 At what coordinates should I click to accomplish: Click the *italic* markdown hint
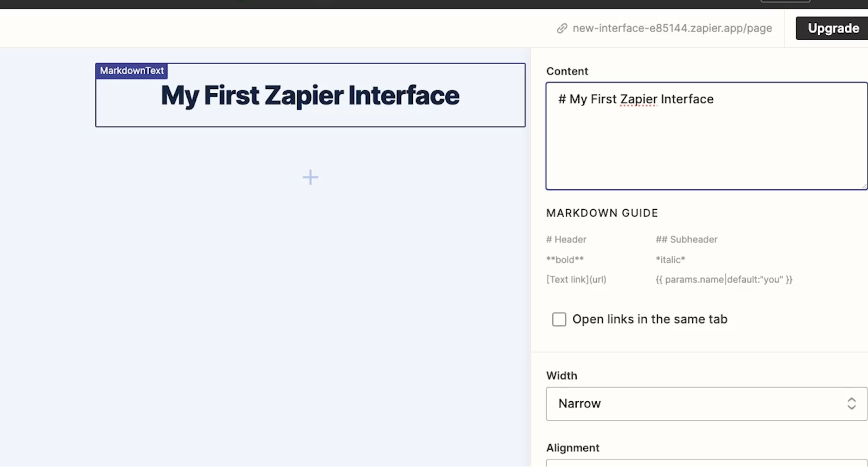(x=671, y=260)
